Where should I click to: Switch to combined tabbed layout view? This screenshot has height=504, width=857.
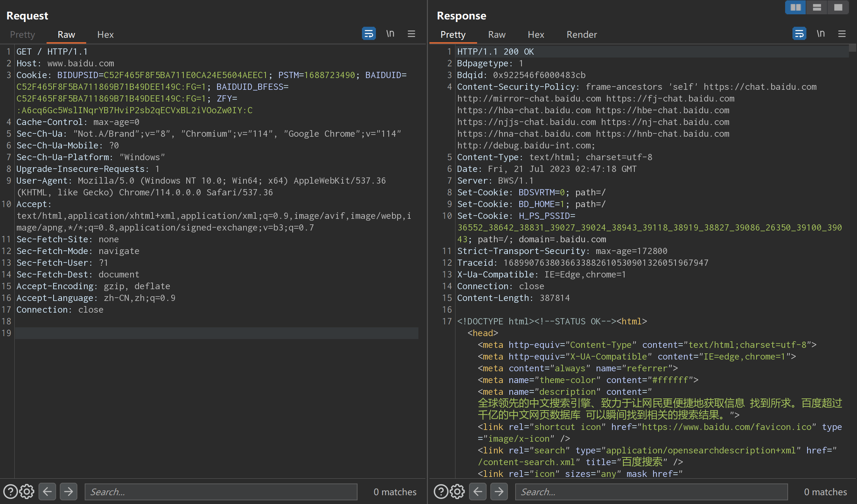(x=838, y=7)
